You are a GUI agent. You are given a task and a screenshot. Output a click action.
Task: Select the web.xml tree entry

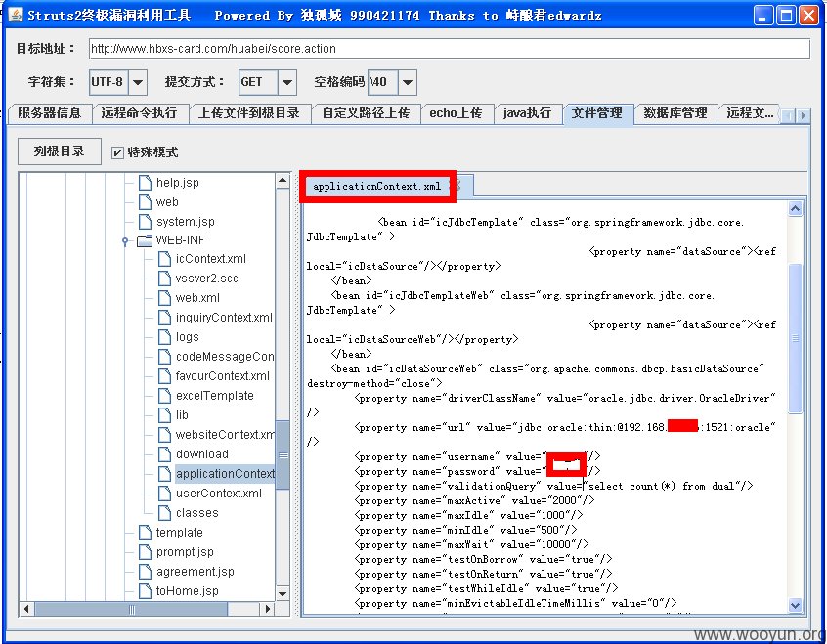coord(197,298)
